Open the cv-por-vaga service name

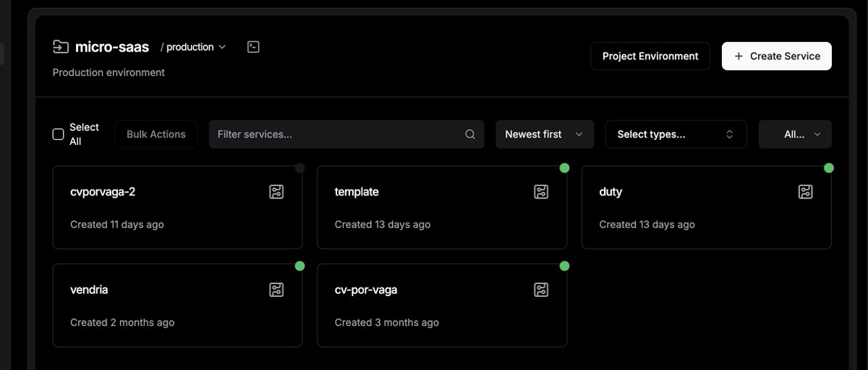[x=366, y=290]
